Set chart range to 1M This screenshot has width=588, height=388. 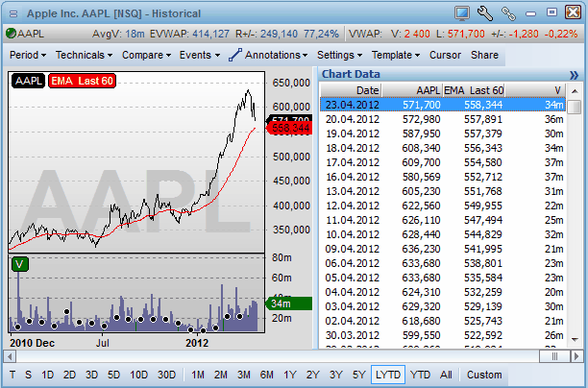coord(198,375)
